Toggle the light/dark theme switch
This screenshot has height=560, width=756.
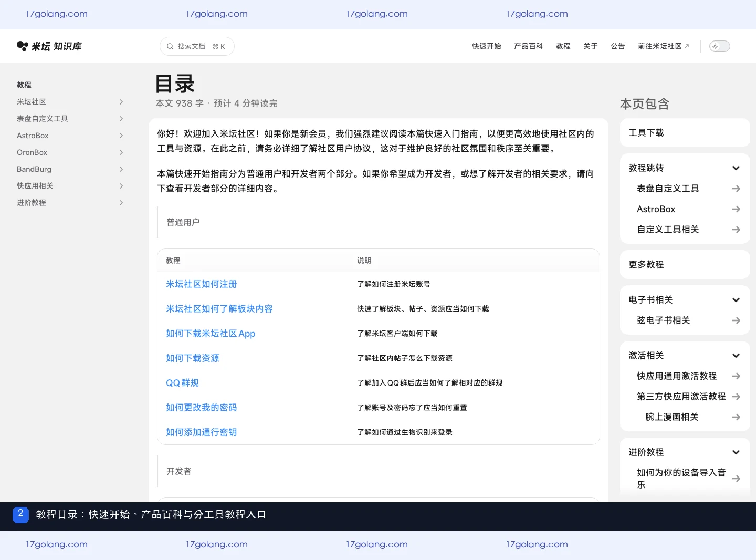coord(720,46)
